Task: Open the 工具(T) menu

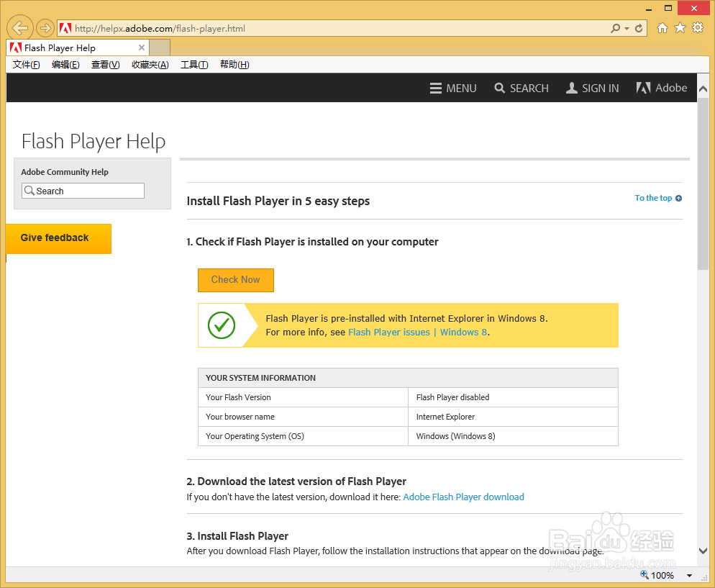Action: (194, 64)
